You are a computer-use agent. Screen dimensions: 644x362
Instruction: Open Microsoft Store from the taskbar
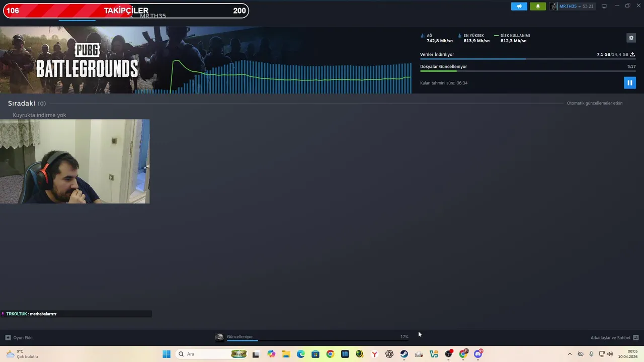point(315,354)
